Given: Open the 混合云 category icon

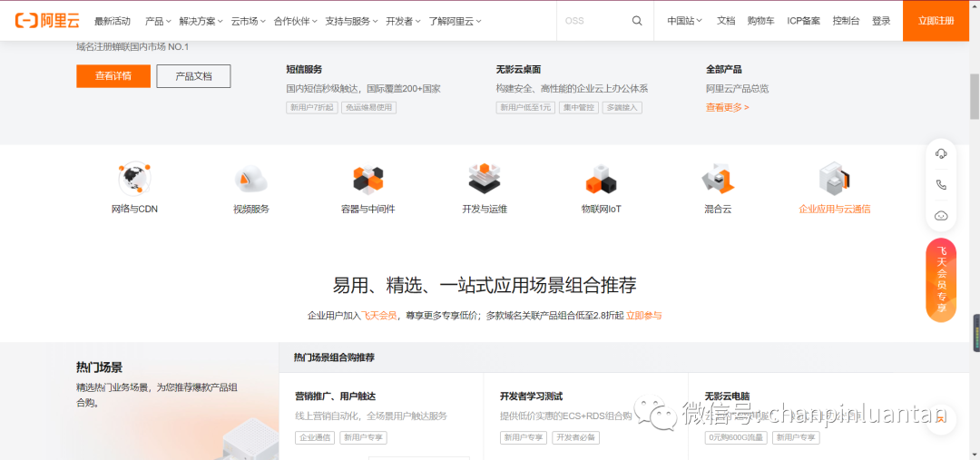Looking at the screenshot, I should tap(718, 179).
